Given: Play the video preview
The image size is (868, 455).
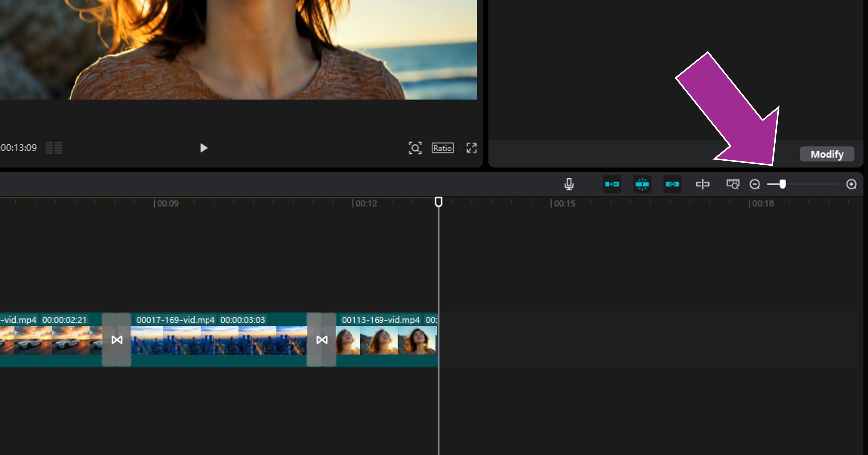Looking at the screenshot, I should [203, 148].
